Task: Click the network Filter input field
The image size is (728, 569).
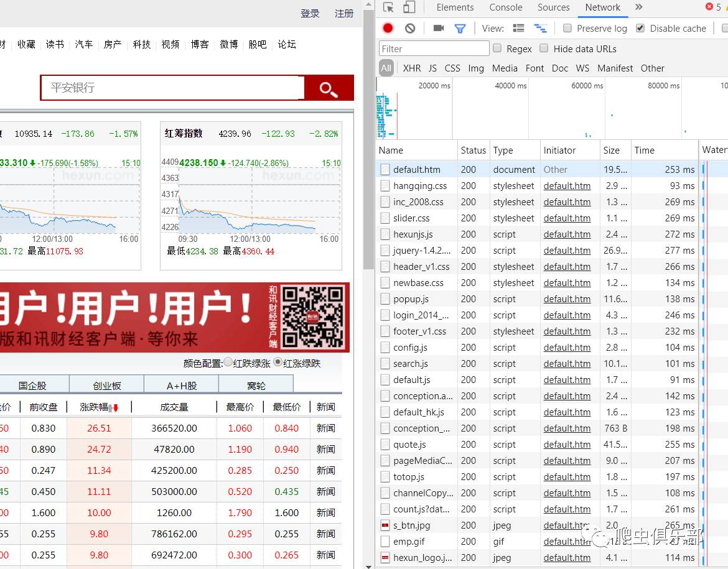Action: click(434, 49)
